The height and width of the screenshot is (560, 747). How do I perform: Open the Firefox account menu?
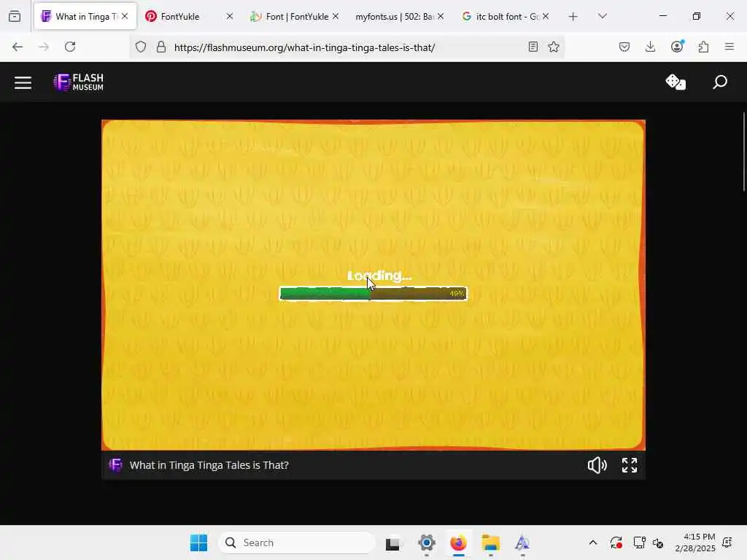[677, 46]
